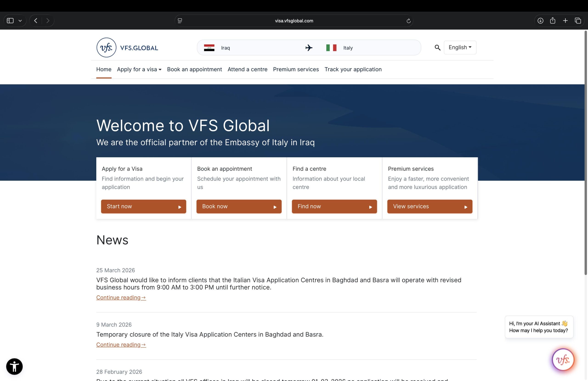Click the Start now button
The image size is (588, 381).
(144, 206)
